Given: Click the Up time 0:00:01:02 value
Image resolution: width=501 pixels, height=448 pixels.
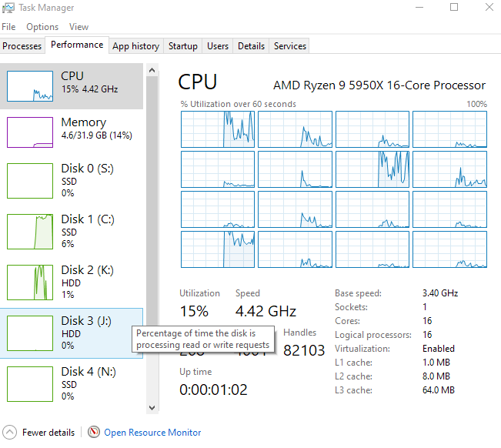Looking at the screenshot, I should point(213,389).
